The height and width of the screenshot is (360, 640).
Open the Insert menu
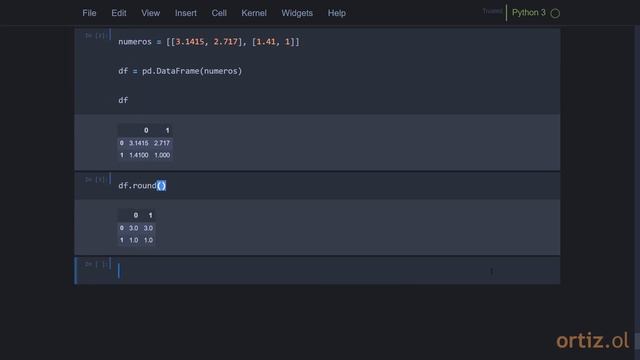pos(186,13)
